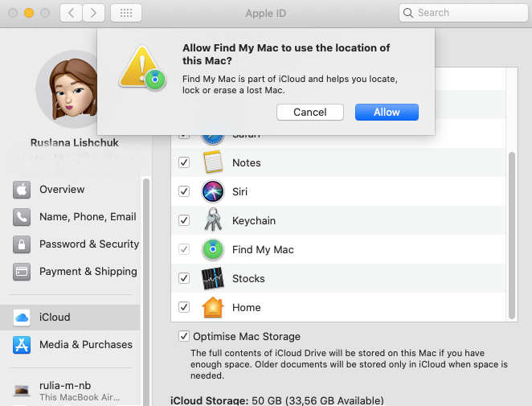
Task: Click the Keychain label in the apps list
Action: tap(254, 220)
